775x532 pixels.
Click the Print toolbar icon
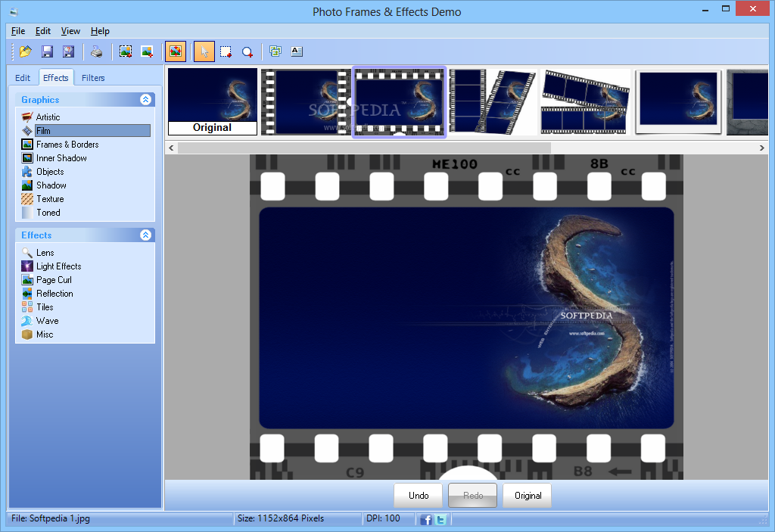97,51
